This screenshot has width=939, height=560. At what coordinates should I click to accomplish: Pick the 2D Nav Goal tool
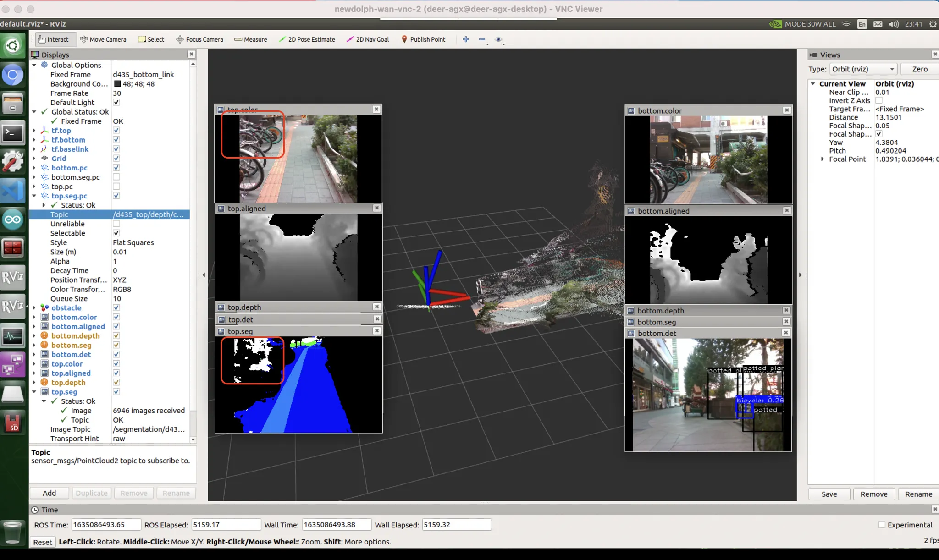tap(368, 39)
